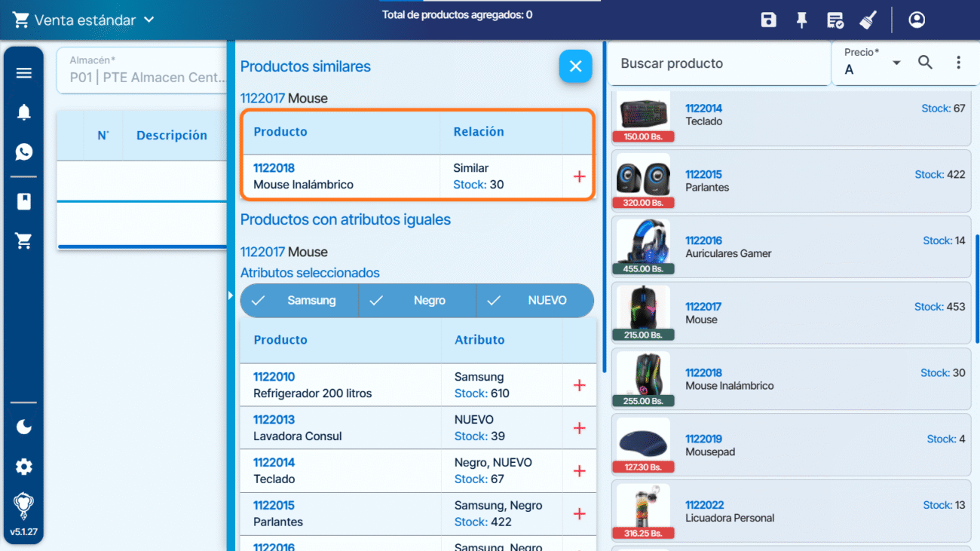This screenshot has width=980, height=551.
Task: Click the broom clean icon
Action: (868, 20)
